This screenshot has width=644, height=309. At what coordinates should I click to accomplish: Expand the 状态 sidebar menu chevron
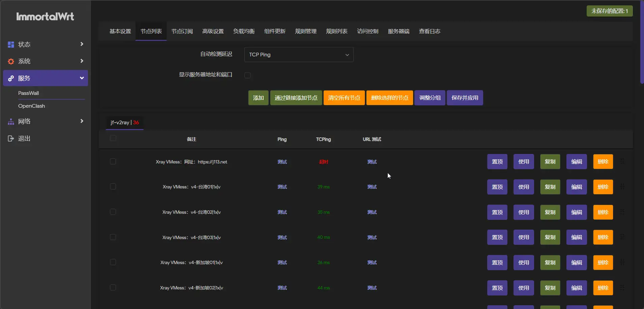(82, 44)
